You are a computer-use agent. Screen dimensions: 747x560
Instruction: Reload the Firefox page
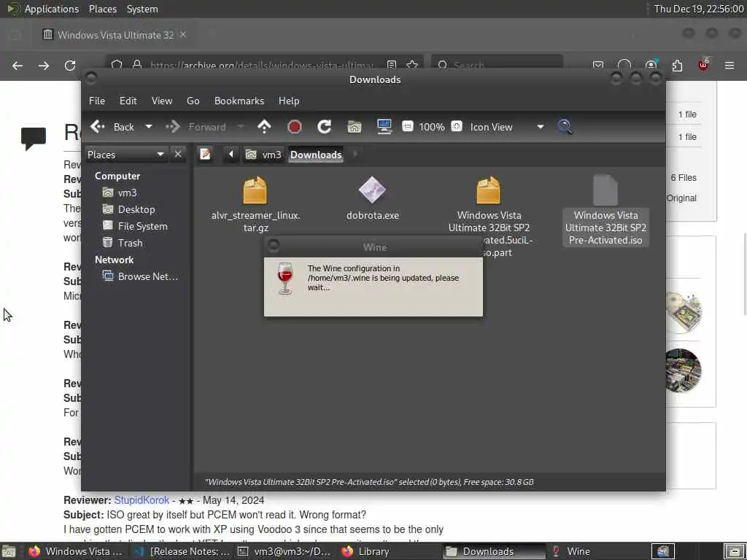(x=70, y=66)
